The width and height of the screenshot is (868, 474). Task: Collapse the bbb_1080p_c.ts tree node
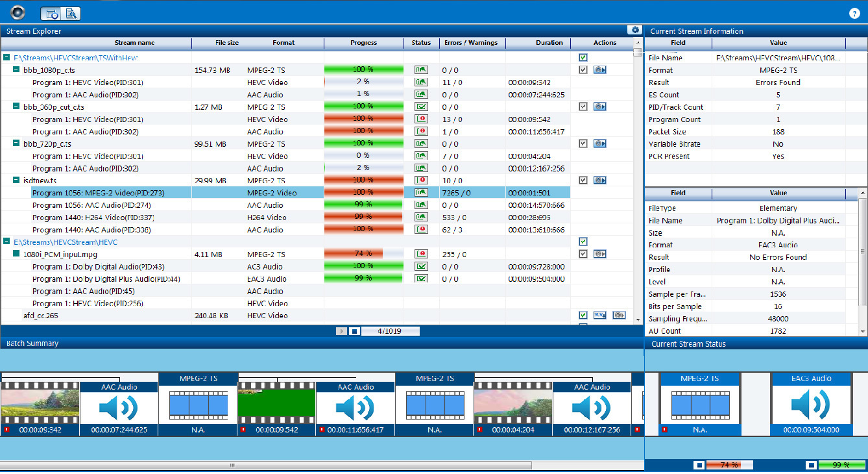click(x=17, y=70)
